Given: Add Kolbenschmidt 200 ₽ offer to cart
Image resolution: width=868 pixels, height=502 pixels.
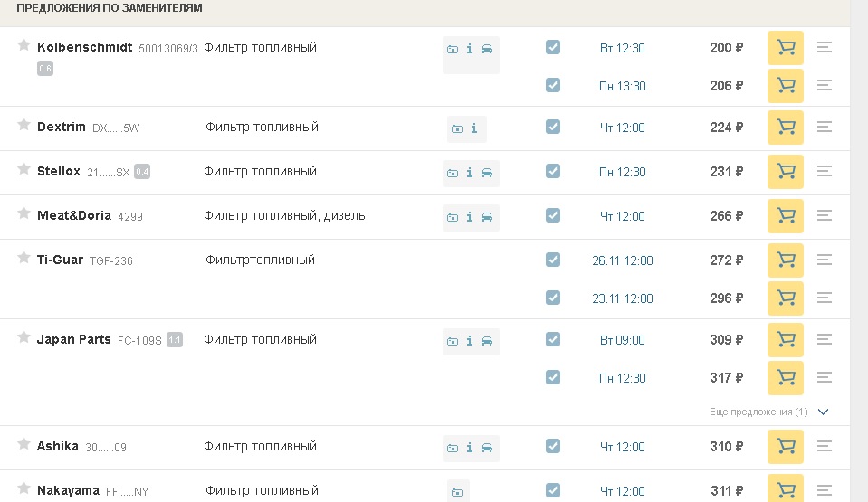Looking at the screenshot, I should (x=785, y=48).
